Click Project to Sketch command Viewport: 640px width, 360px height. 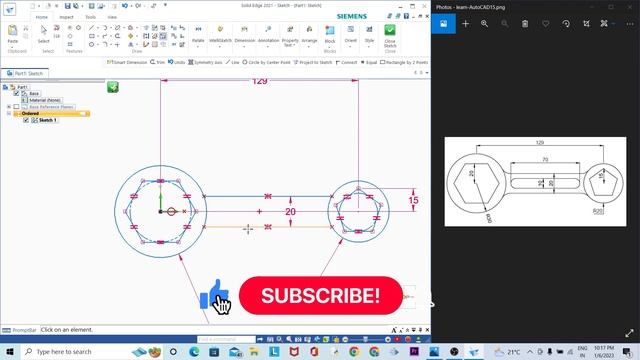(313, 62)
